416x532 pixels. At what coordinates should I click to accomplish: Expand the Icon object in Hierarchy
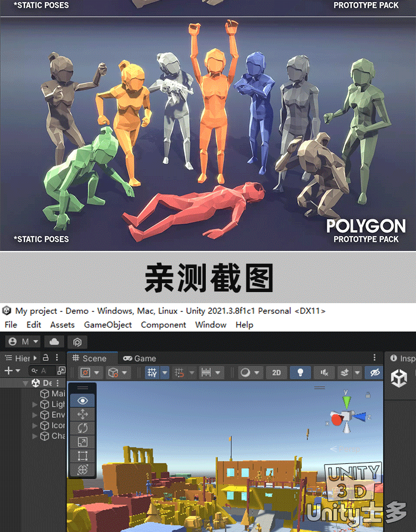click(x=34, y=426)
